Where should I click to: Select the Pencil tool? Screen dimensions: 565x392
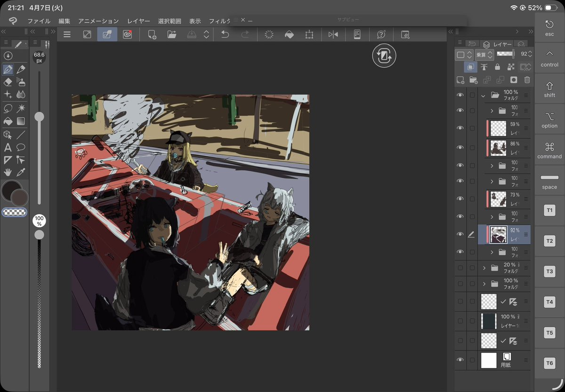(x=21, y=70)
